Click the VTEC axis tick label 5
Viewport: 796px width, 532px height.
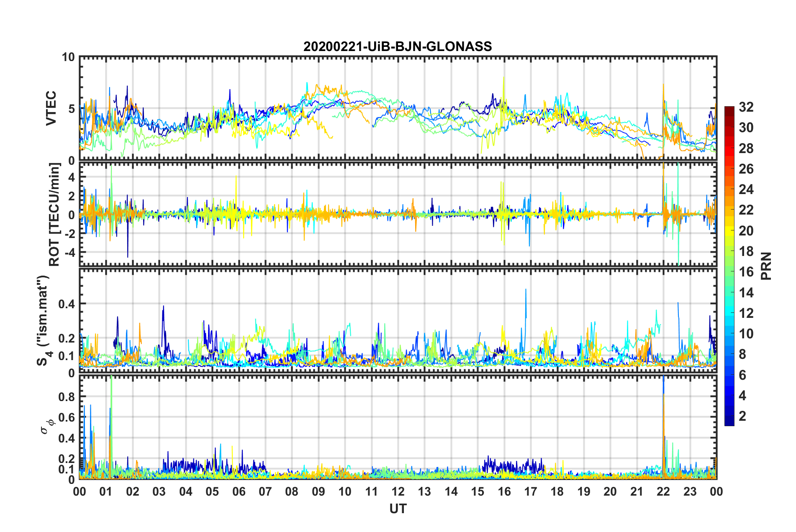72,109
